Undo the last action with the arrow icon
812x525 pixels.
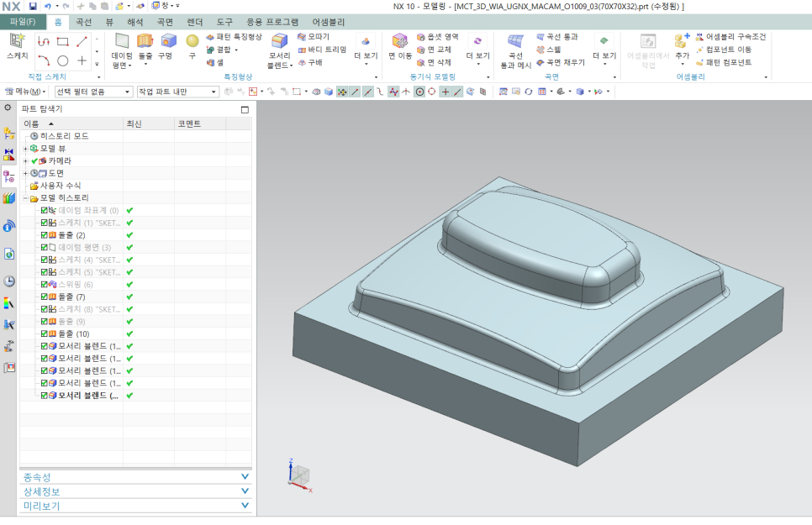[48, 6]
